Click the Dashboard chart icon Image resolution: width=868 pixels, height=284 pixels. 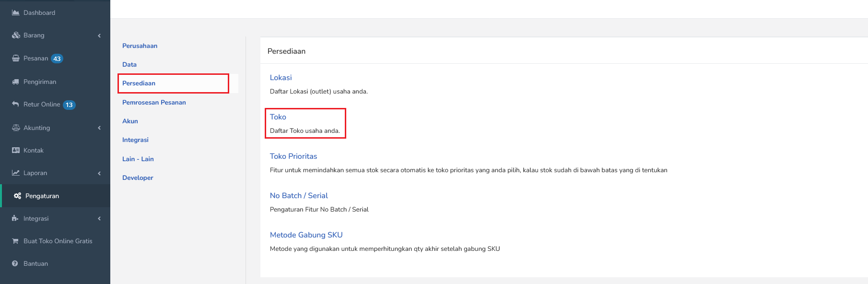pyautogui.click(x=16, y=12)
